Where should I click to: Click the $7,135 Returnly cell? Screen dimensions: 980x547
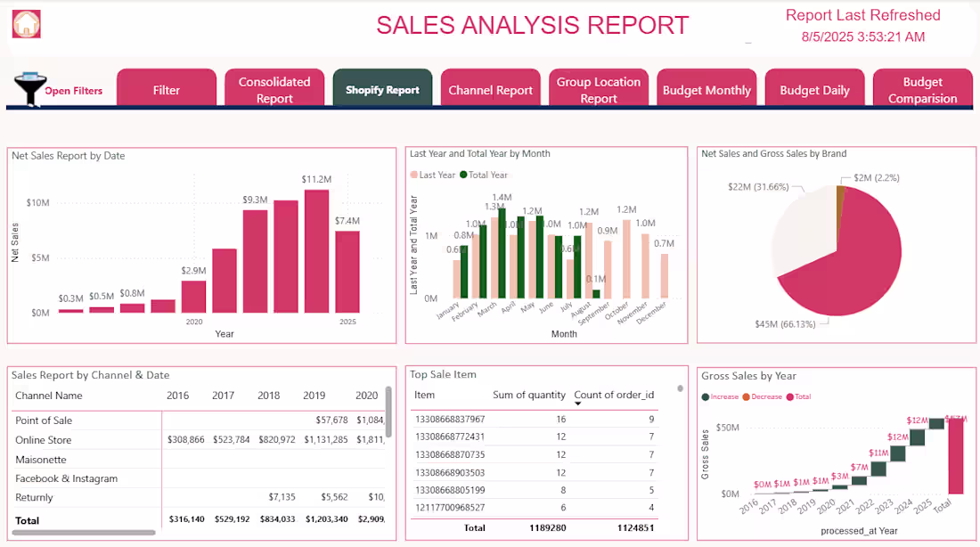pos(282,497)
